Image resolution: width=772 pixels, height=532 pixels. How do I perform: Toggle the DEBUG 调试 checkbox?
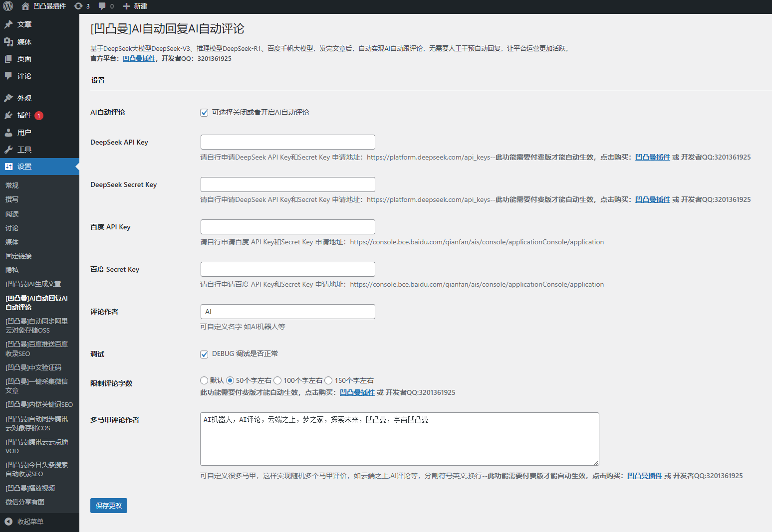(204, 355)
